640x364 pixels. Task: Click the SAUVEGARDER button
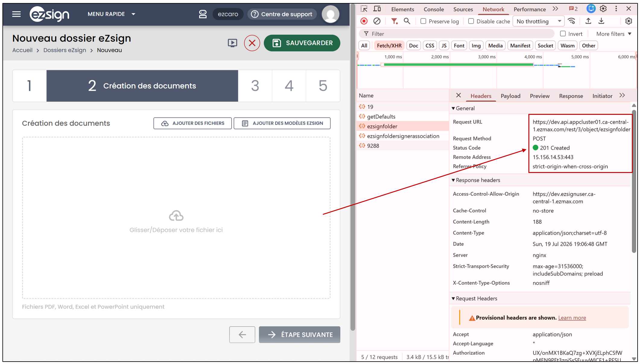click(x=302, y=43)
